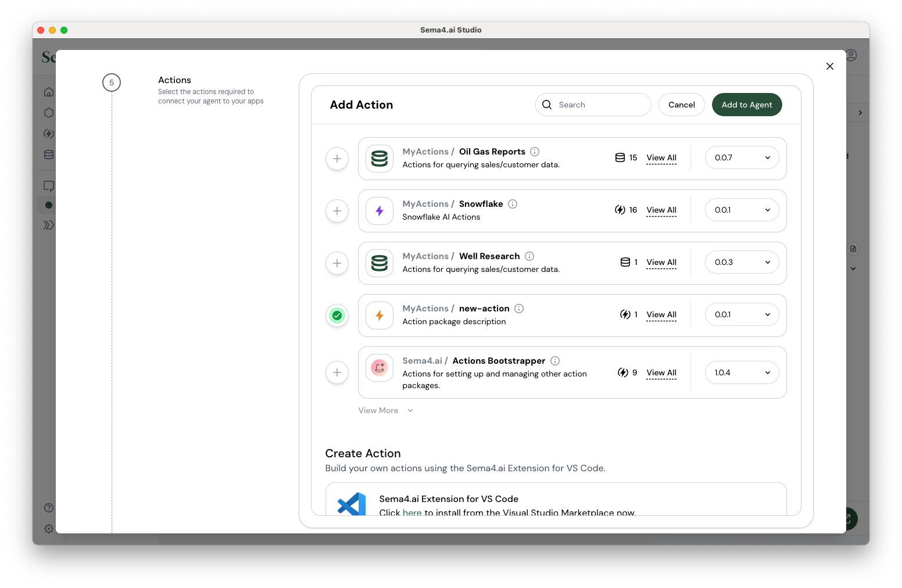Image resolution: width=902 pixels, height=588 pixels.
Task: Open Help in the sidebar
Action: (x=49, y=508)
